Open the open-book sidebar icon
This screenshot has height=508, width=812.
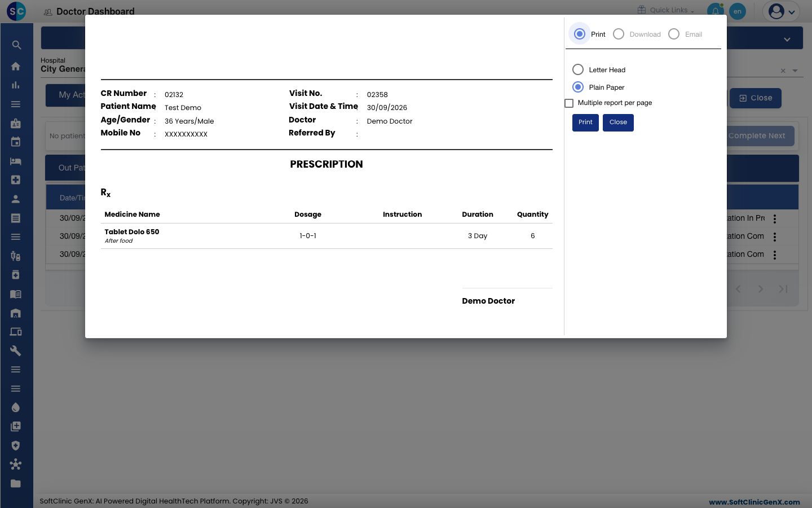[16, 294]
